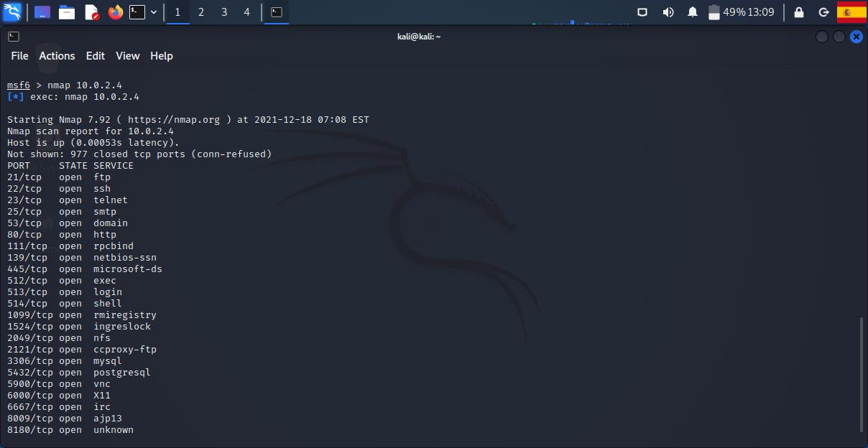Viewport: 868px width, 448px height.
Task: Open the clock showing 13:09
Action: (x=761, y=12)
